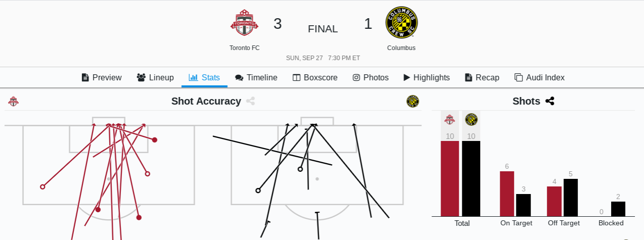View the Photos tab

coord(371,77)
